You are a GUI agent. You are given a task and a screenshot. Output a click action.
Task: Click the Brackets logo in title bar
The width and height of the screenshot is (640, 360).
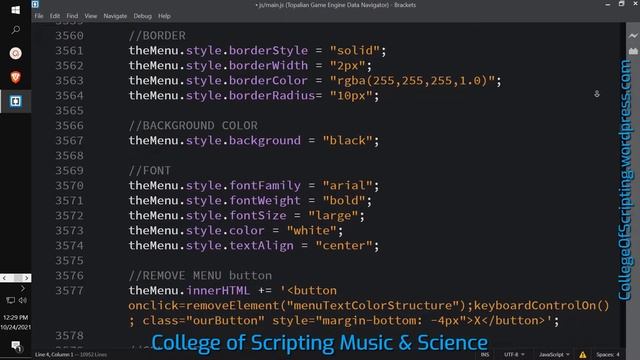tap(35, 4)
